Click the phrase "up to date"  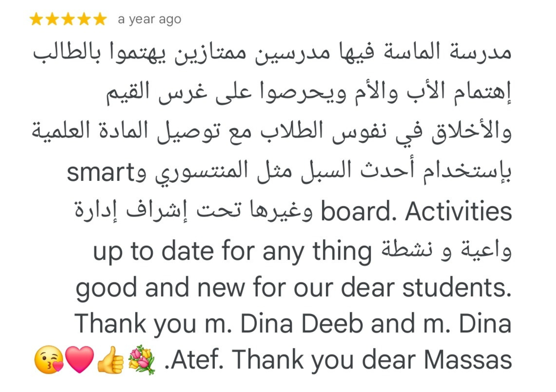click(153, 252)
